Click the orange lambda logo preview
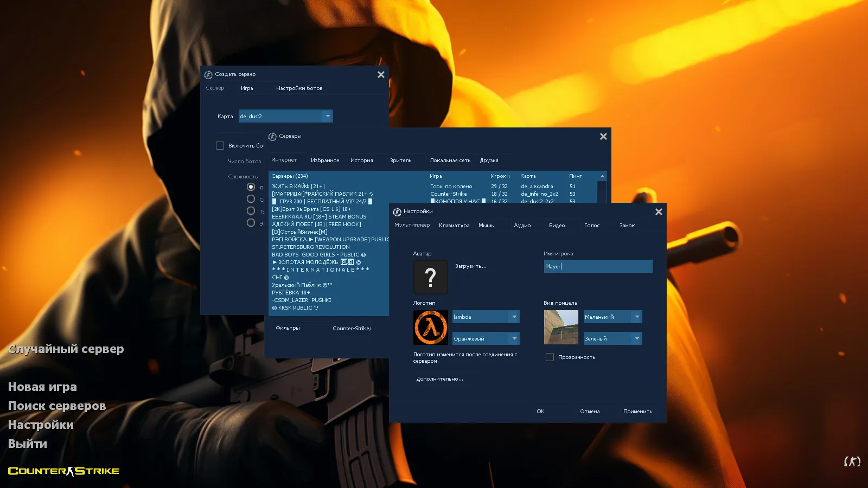The height and width of the screenshot is (488, 868). (430, 327)
